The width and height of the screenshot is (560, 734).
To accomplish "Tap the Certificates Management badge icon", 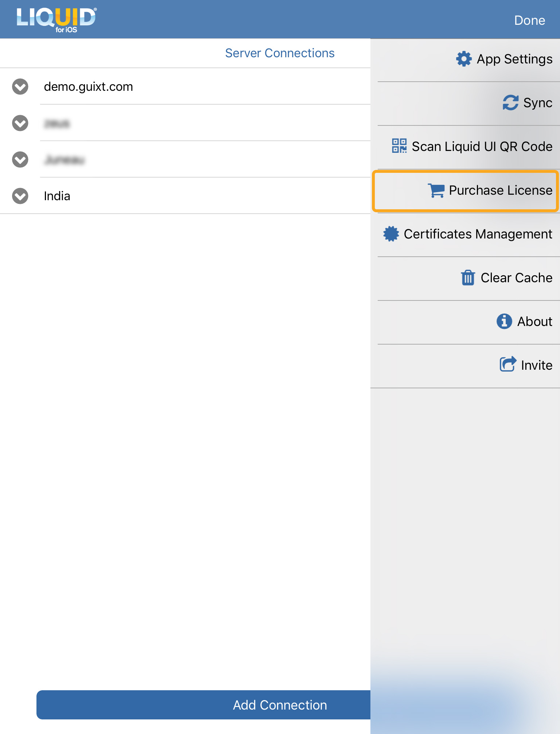I will tap(391, 234).
